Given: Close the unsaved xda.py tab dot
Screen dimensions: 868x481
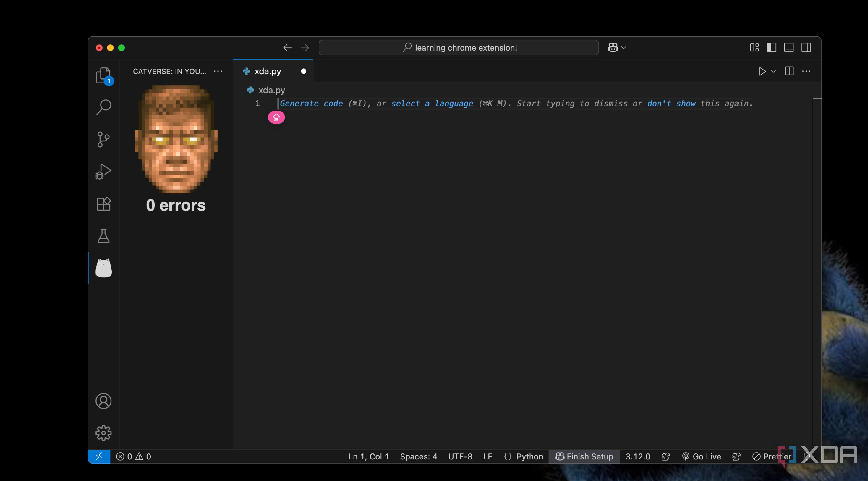Looking at the screenshot, I should [x=304, y=71].
